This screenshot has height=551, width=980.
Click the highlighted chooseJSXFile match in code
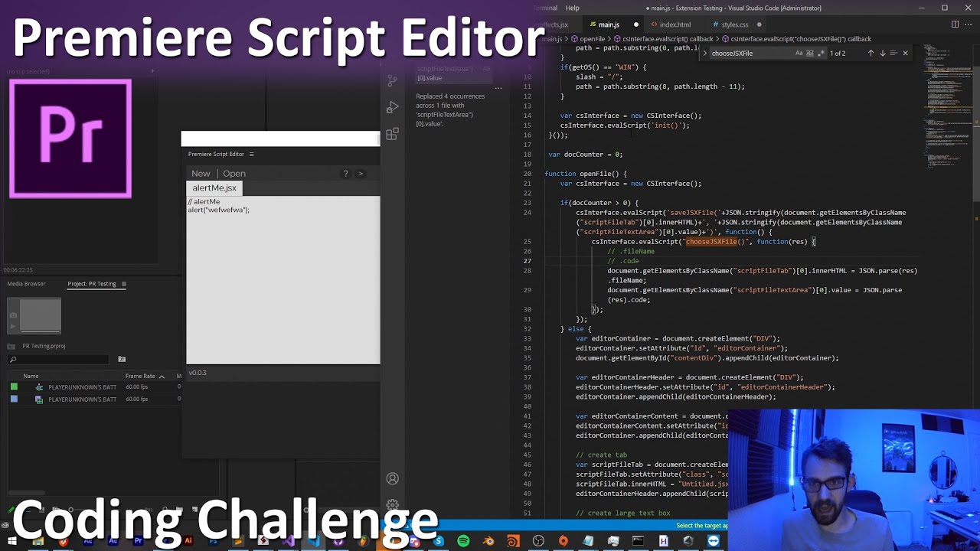pyautogui.click(x=711, y=242)
